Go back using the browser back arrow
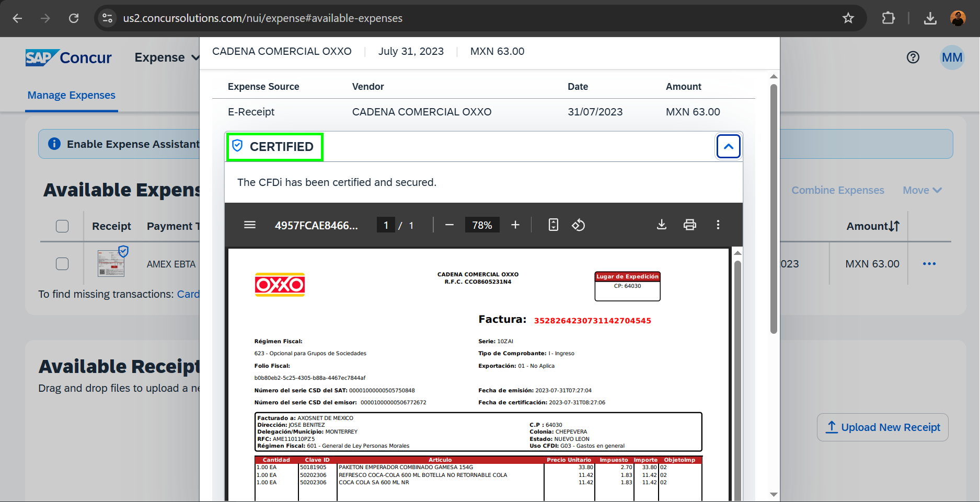 [17, 18]
